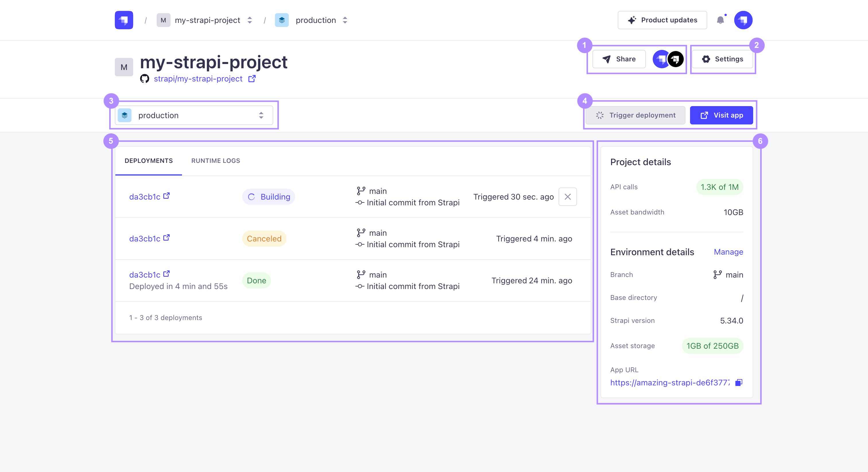Switch to the RUNTIME LOGS tab
Viewport: 868px width, 472px height.
215,161
